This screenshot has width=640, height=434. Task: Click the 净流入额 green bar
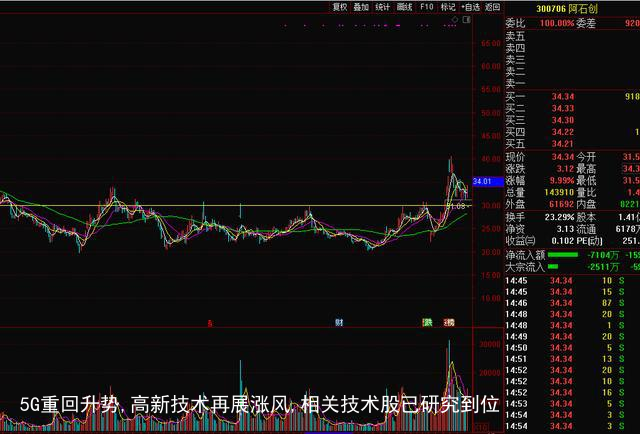point(563,255)
